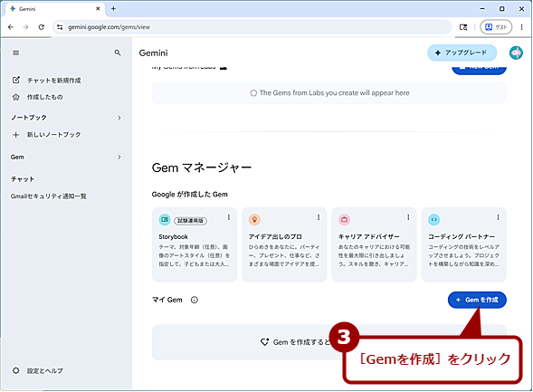The height and width of the screenshot is (392, 533).
Task: Expand the Gem section chevron in sidebar
Action: click(119, 158)
